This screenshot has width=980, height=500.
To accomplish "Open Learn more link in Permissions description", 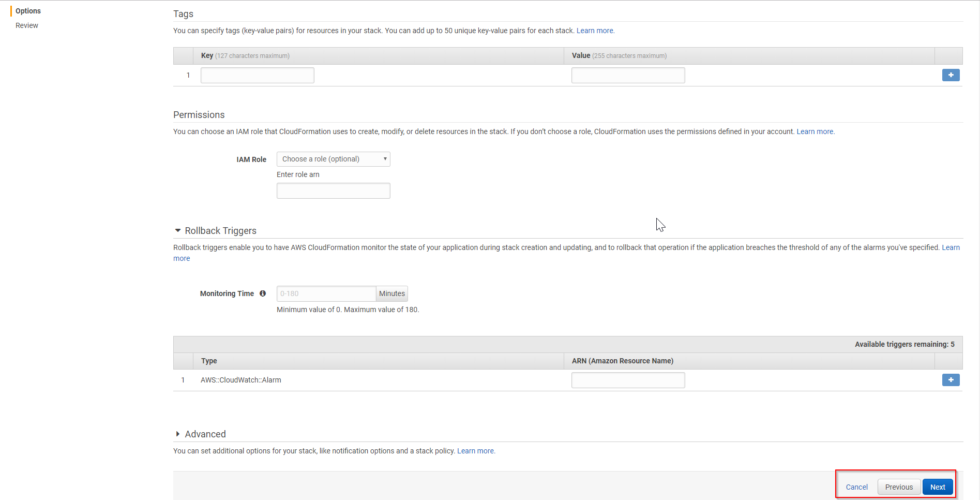I will point(815,131).
